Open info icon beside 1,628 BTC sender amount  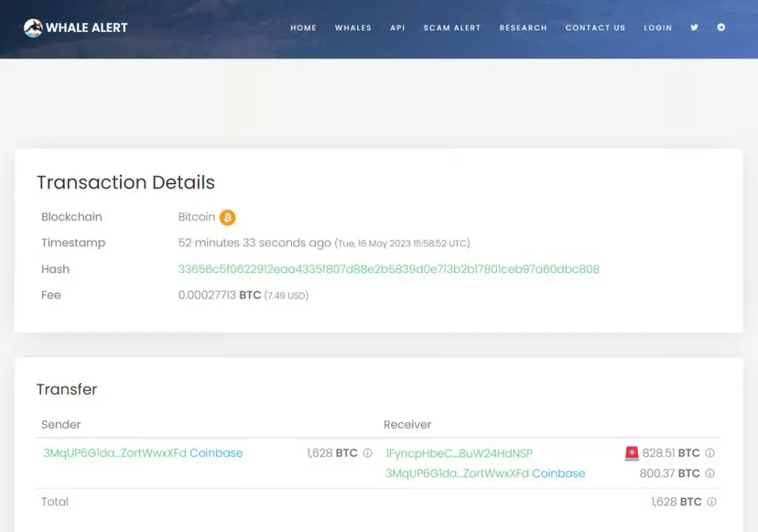tap(366, 453)
